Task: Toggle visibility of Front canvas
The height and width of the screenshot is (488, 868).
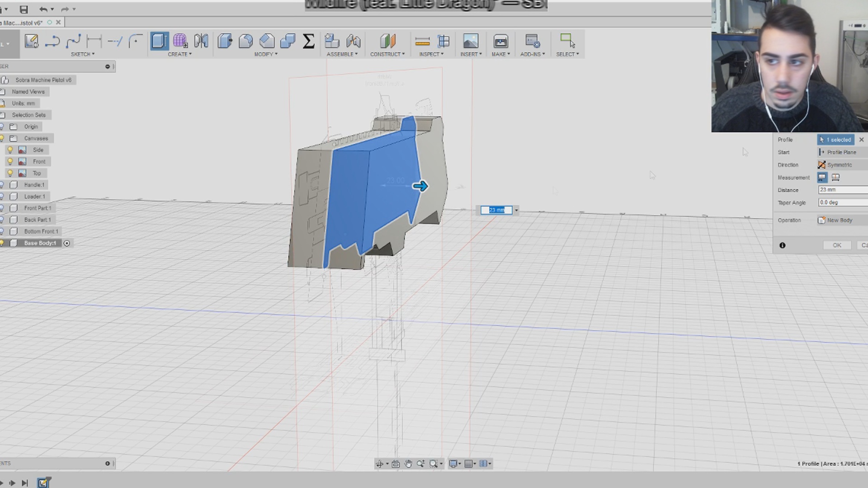Action: pos(10,162)
